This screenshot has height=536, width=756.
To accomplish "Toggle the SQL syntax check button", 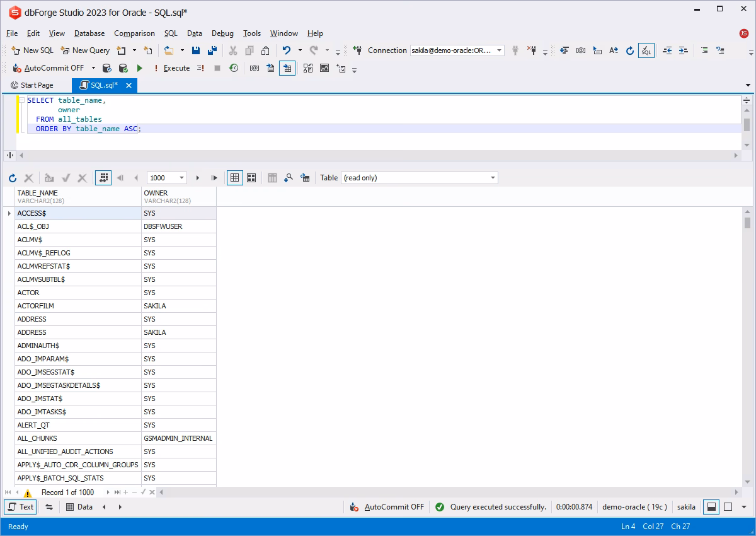I will [x=646, y=50].
